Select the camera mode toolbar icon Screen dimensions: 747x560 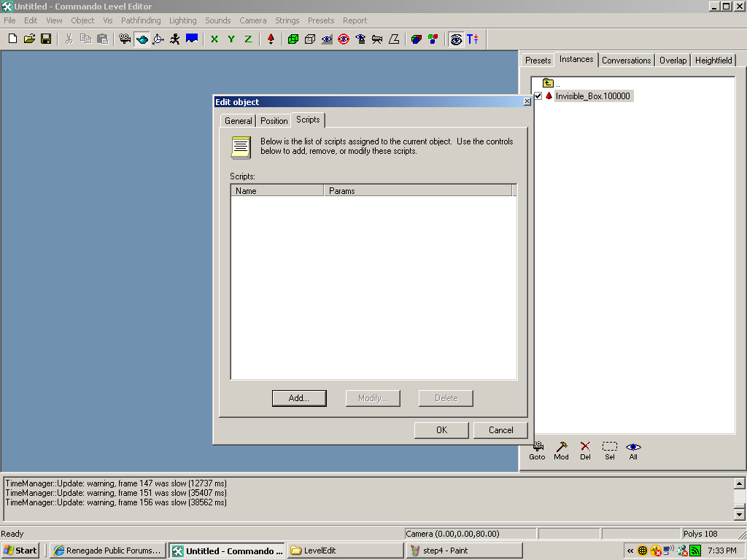pos(125,39)
